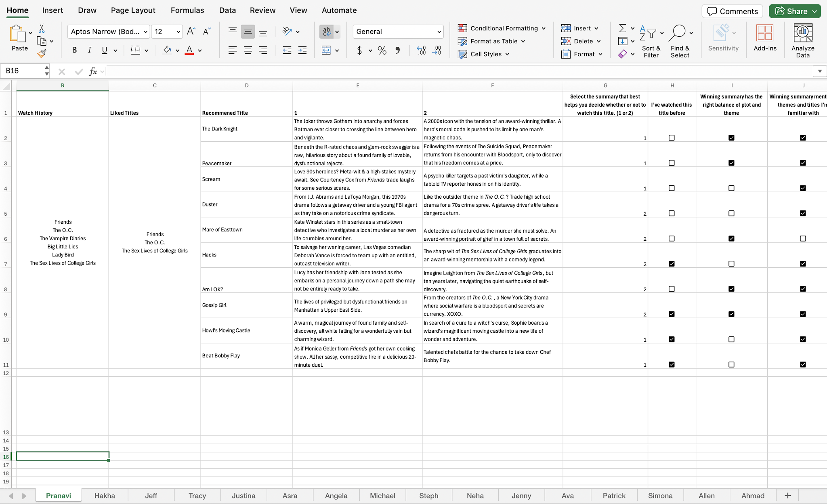Decrease decimal places
Viewport: 827px width, 504px height.
pos(437,50)
